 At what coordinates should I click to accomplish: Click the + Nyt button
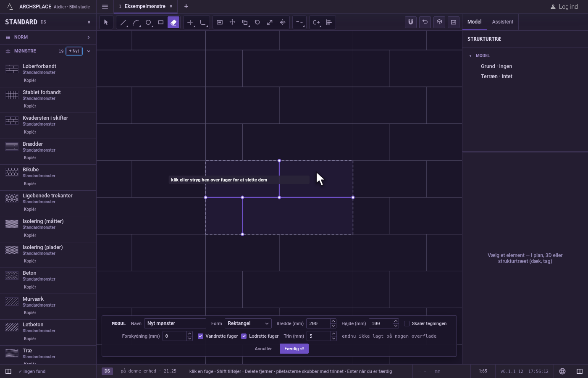point(74,51)
